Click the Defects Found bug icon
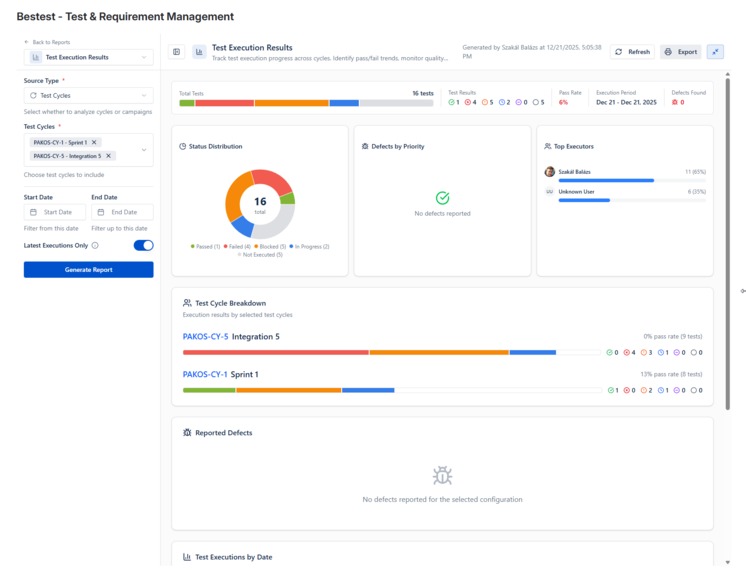 pos(675,102)
